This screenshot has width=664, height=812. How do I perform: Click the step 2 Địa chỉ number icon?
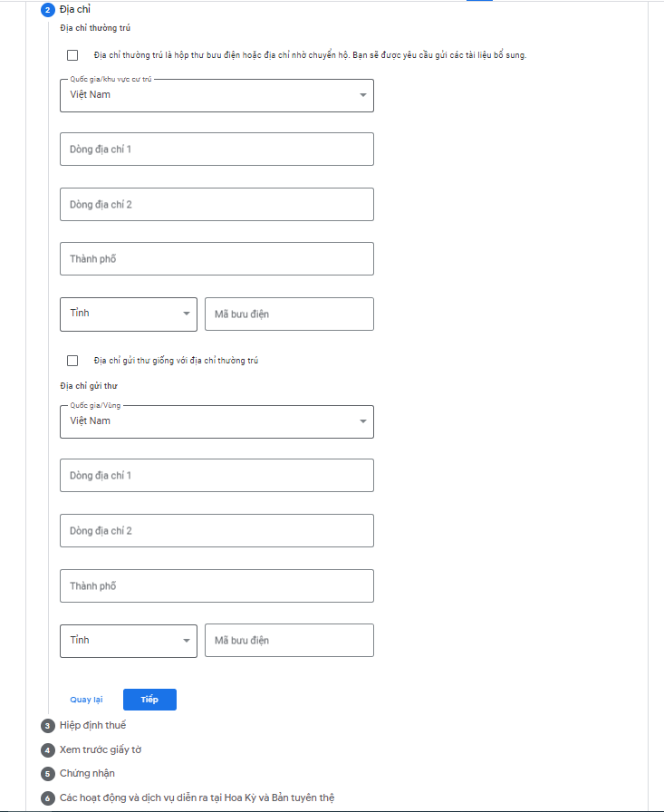pos(48,10)
